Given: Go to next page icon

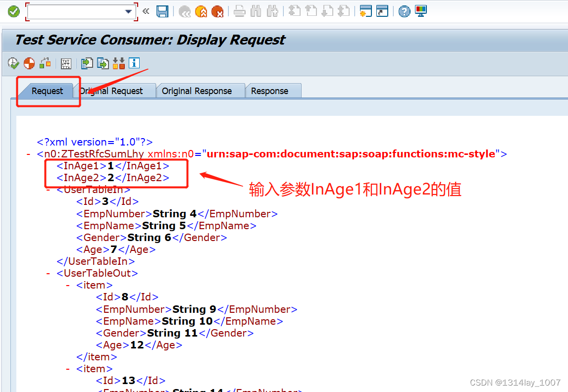Looking at the screenshot, I should pyautogui.click(x=327, y=11).
